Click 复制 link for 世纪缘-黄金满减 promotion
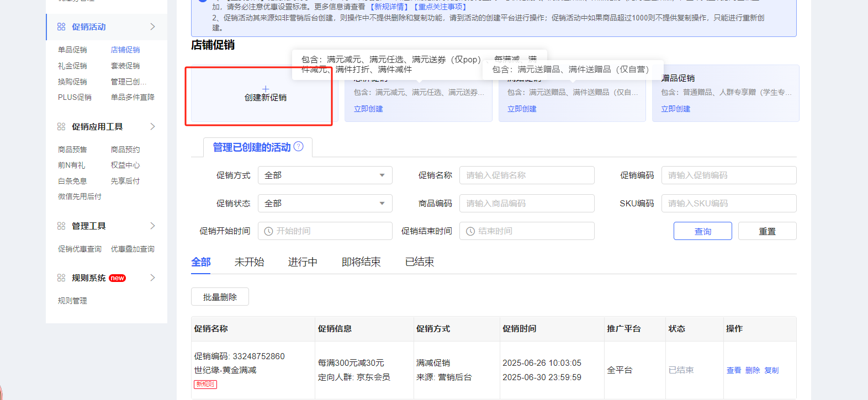 pyautogui.click(x=771, y=370)
